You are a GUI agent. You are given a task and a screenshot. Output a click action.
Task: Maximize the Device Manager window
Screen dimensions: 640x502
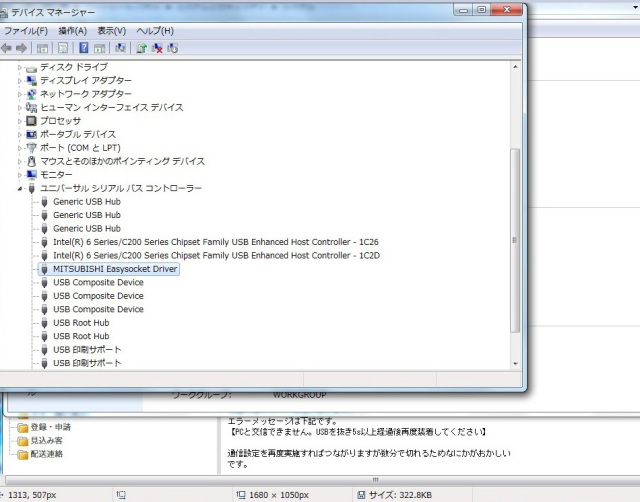482,9
